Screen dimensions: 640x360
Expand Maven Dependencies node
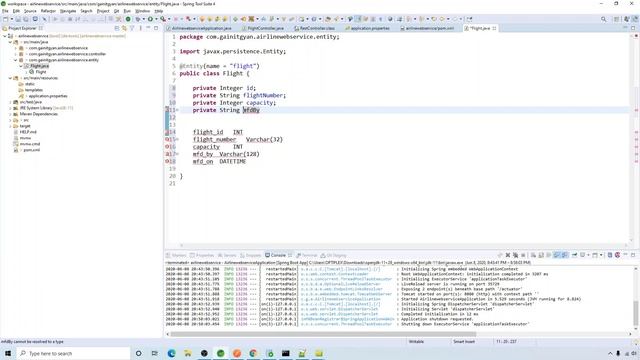tap(10, 114)
